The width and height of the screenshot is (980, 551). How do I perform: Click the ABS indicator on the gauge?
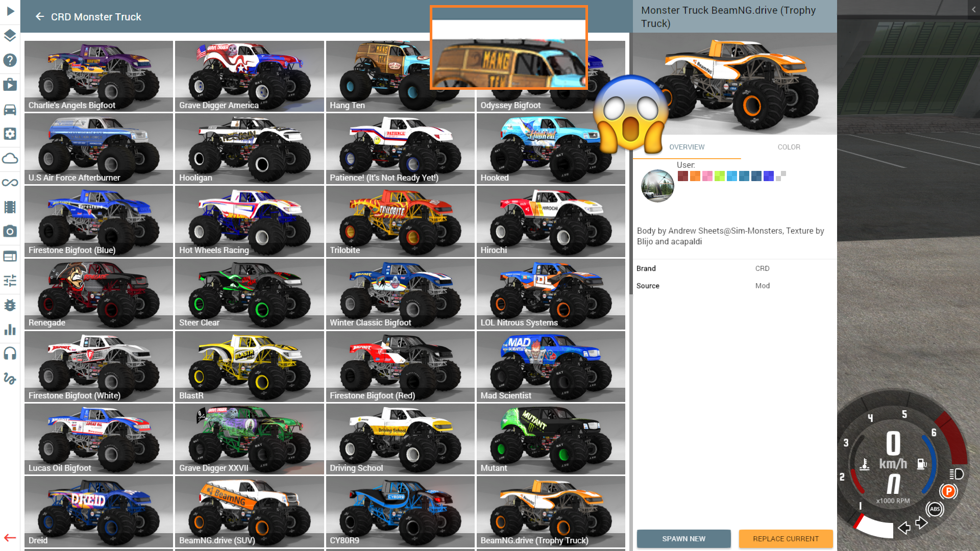[x=935, y=509]
